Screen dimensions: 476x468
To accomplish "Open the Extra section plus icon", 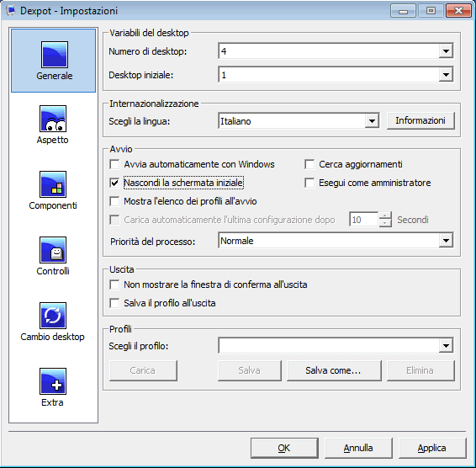I will pos(53,381).
